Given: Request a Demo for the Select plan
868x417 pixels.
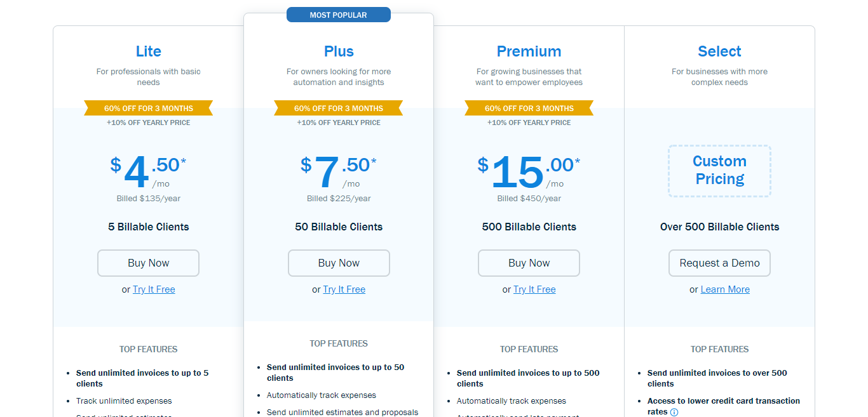Looking at the screenshot, I should pos(719,263).
